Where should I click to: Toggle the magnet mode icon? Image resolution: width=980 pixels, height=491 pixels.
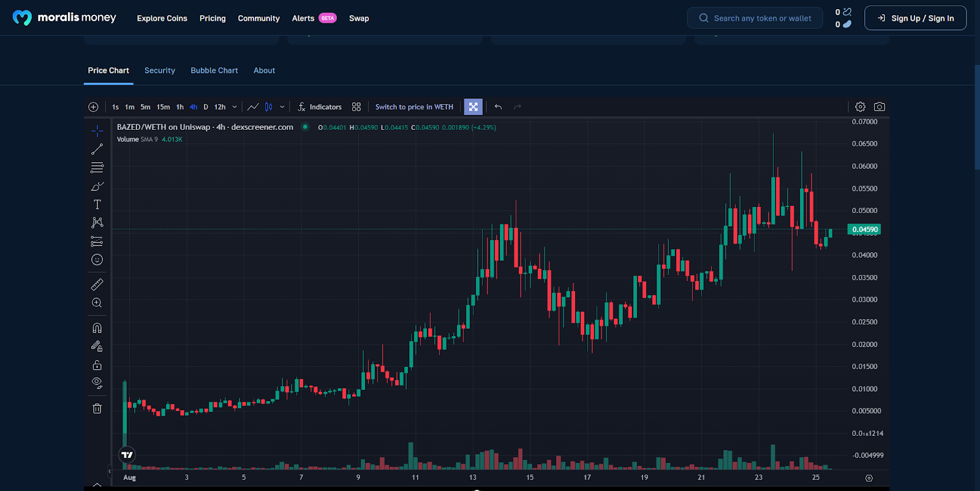tap(97, 328)
